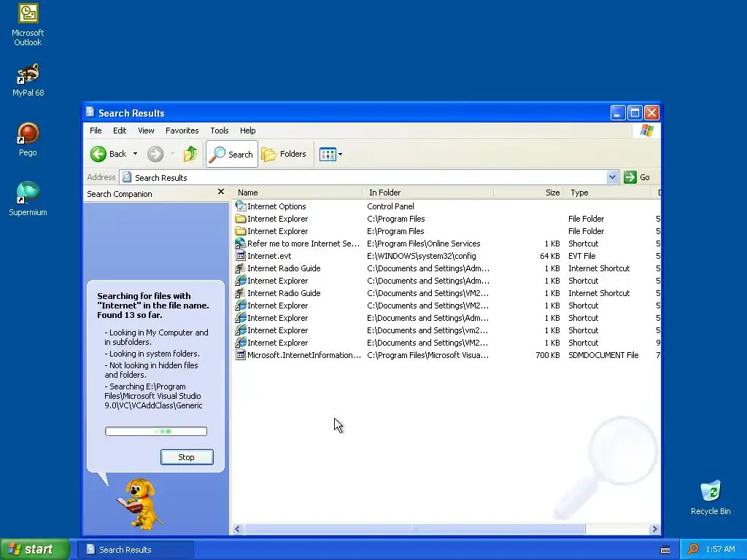Toggle the Folders toolbar button
The width and height of the screenshot is (747, 560).
[284, 154]
